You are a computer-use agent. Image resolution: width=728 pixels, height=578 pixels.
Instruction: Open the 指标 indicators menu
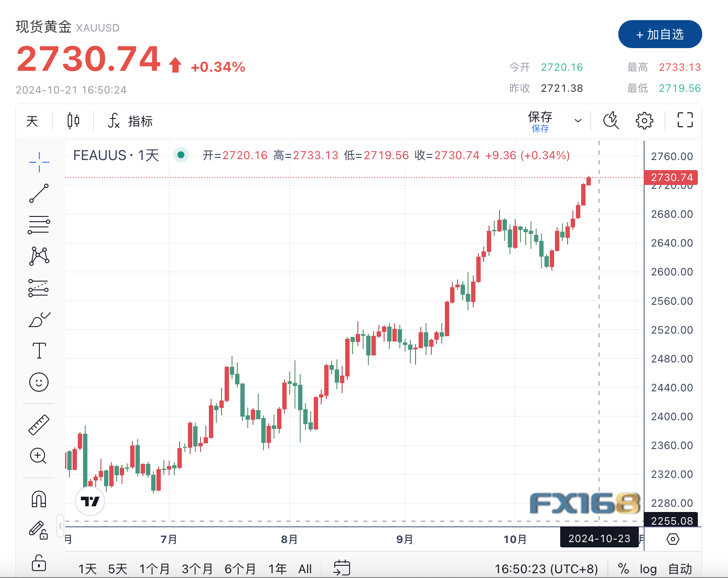(x=140, y=121)
